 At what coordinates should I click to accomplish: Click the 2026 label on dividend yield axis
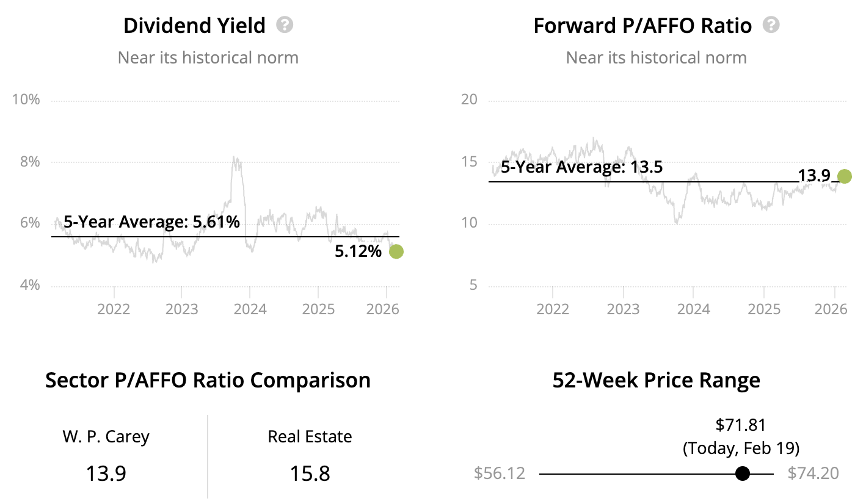click(383, 309)
